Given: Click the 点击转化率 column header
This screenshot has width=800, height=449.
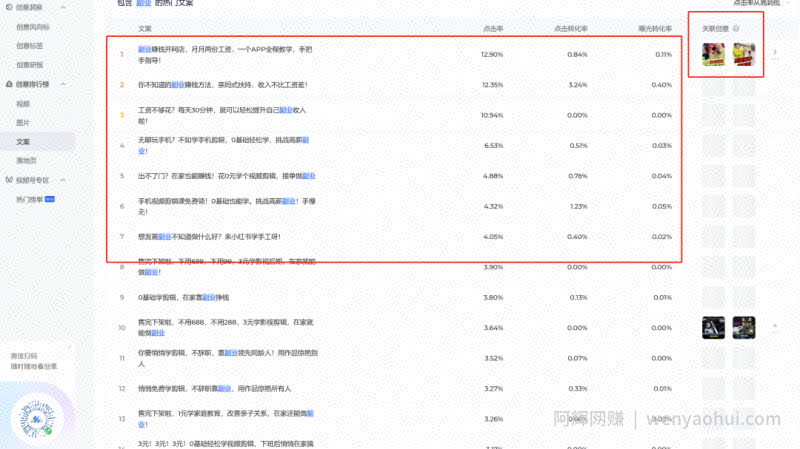Looking at the screenshot, I should [570, 29].
